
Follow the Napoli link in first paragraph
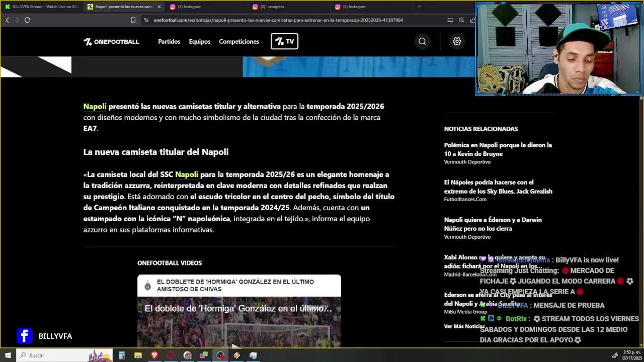(x=95, y=107)
